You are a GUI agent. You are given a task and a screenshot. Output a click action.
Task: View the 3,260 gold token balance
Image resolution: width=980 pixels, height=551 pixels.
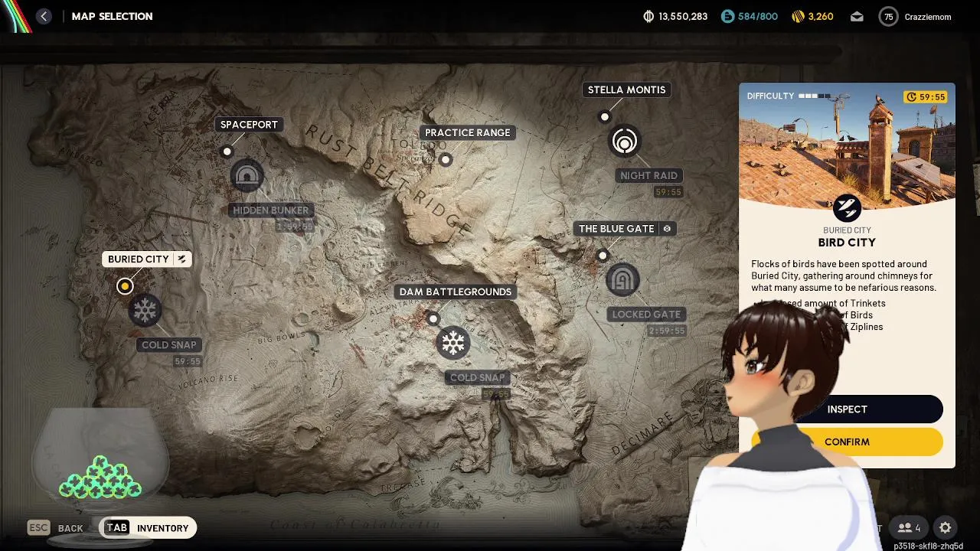tap(812, 16)
